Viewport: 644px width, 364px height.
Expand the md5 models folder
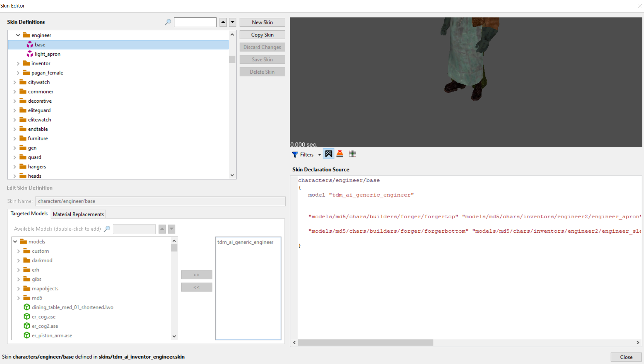(x=18, y=298)
